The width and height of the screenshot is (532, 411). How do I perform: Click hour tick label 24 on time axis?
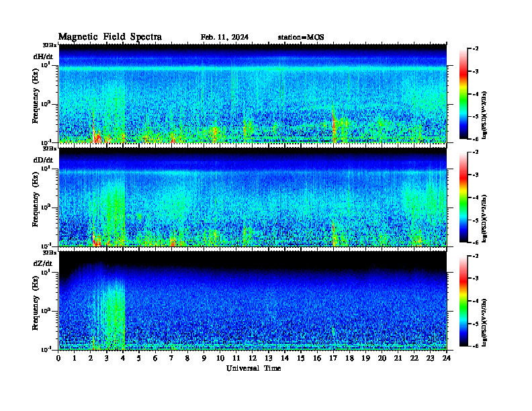pyautogui.click(x=447, y=358)
